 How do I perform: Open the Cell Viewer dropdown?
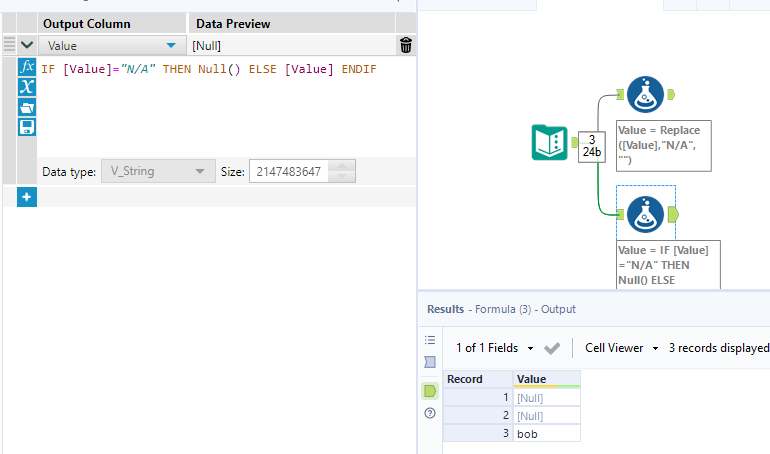(622, 348)
